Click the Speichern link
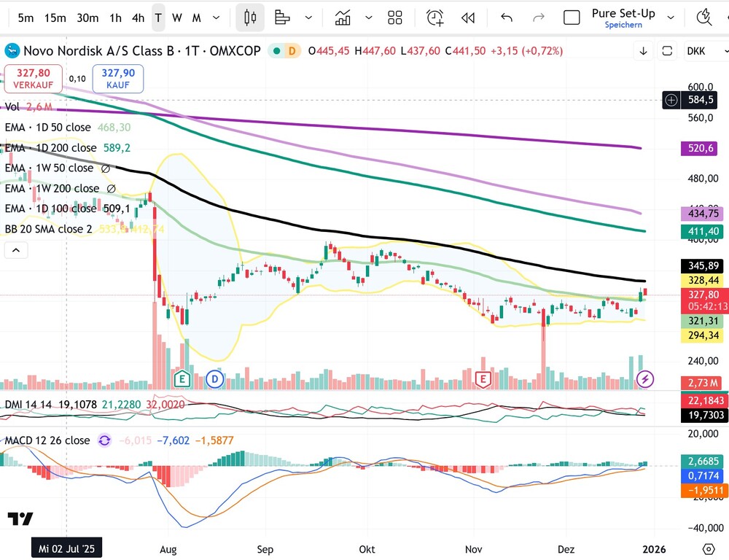Image resolution: width=729 pixels, height=560 pixels. (623, 25)
